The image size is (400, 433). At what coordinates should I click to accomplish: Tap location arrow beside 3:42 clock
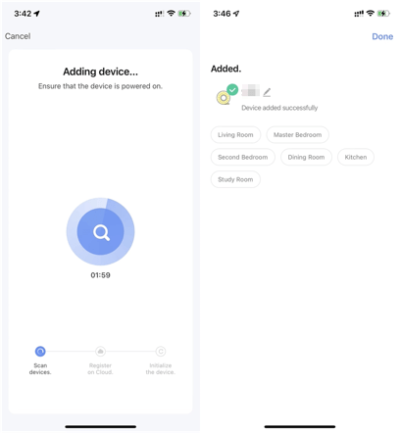click(36, 13)
